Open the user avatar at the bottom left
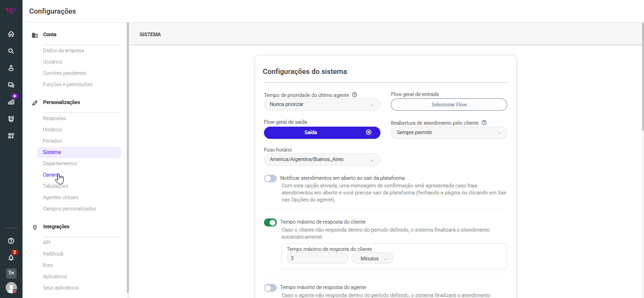 [x=11, y=288]
